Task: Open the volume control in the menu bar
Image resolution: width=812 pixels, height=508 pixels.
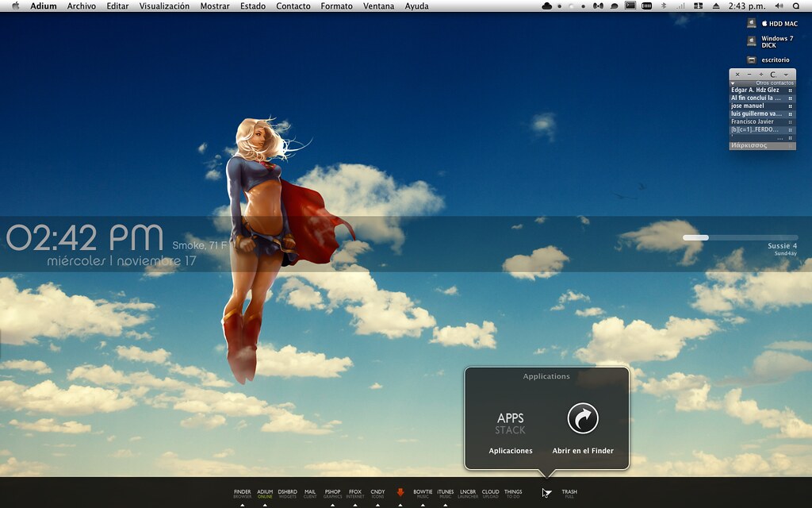Action: 779,6
